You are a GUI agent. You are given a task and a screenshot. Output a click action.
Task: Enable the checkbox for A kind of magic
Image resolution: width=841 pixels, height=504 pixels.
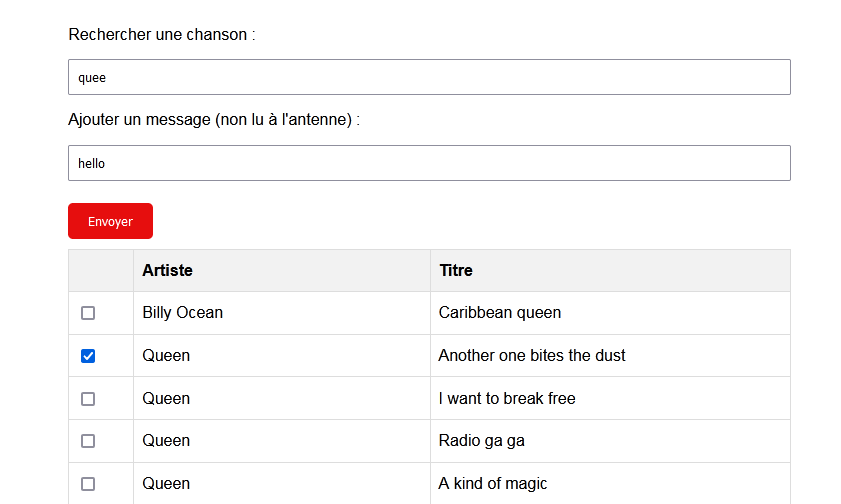88,484
